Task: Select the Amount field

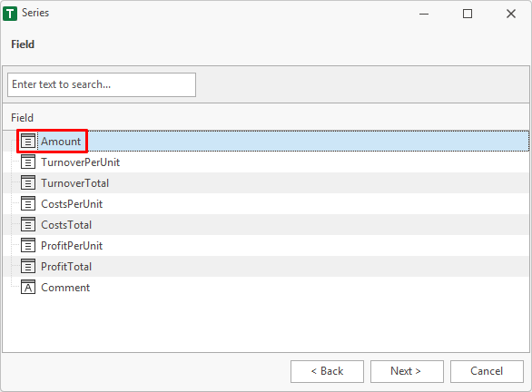Action: pyautogui.click(x=266, y=141)
